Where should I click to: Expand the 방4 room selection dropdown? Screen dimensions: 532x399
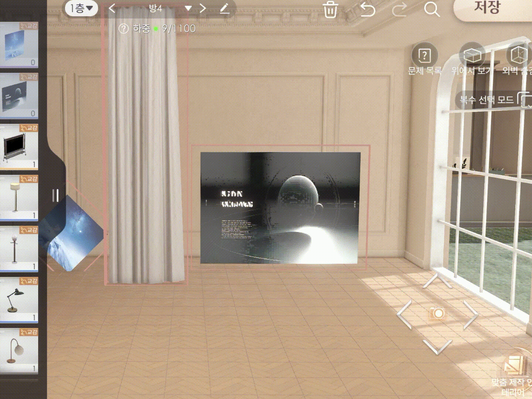click(188, 8)
